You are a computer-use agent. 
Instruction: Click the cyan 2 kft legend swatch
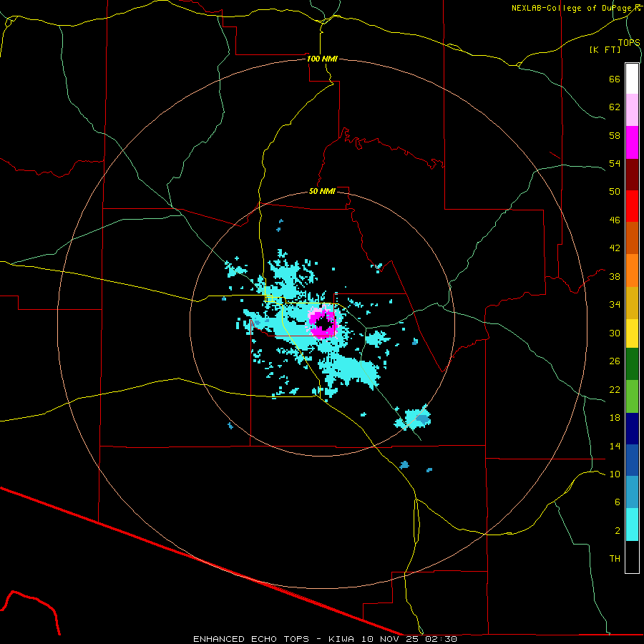632,525
